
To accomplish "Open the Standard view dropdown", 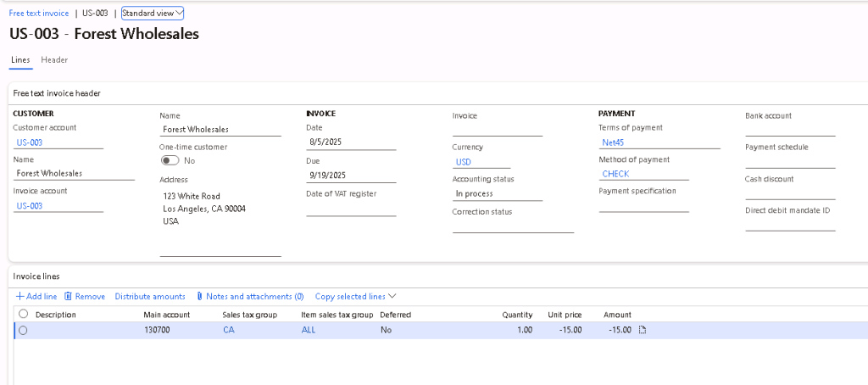I will tap(153, 14).
